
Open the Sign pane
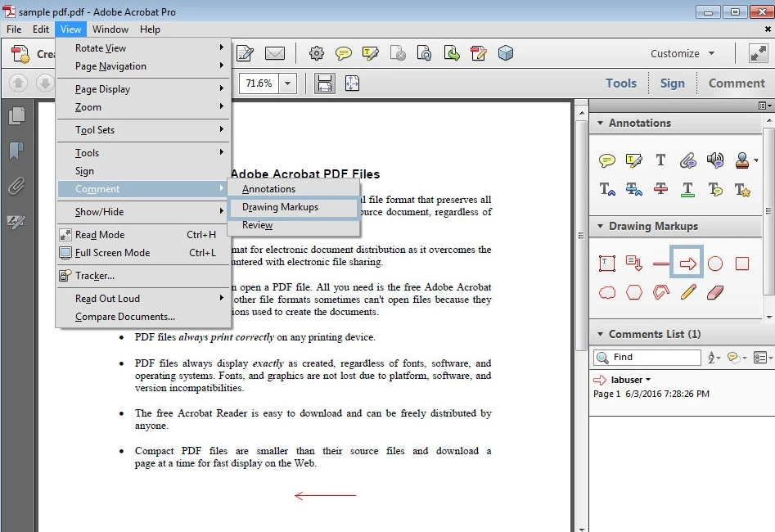click(672, 83)
